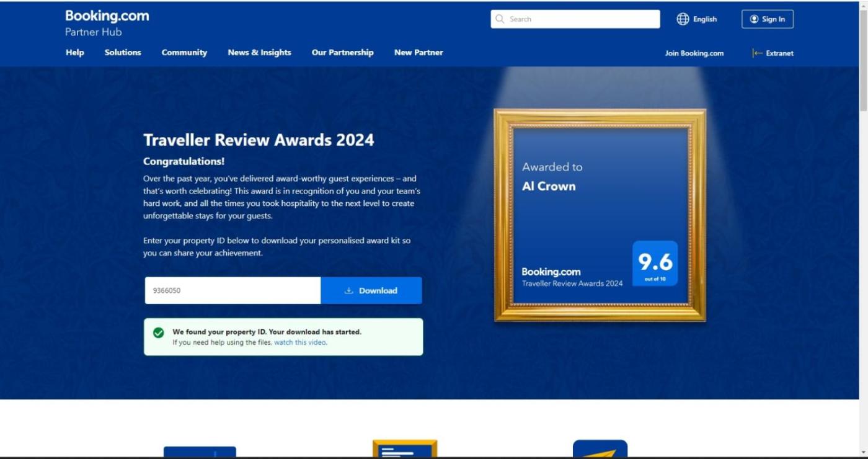This screenshot has width=868, height=459.
Task: Click the vertical page scrollbar
Action: coord(862,62)
